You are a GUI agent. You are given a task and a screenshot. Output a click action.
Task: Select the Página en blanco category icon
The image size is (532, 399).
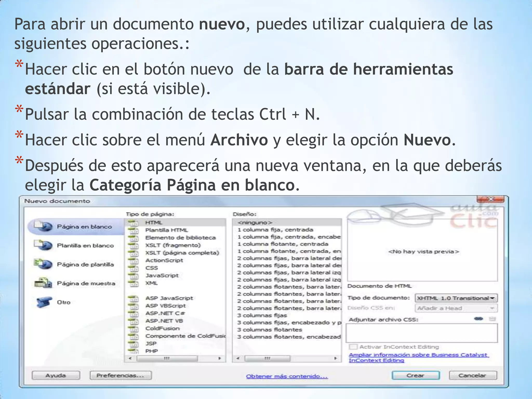tap(43, 226)
